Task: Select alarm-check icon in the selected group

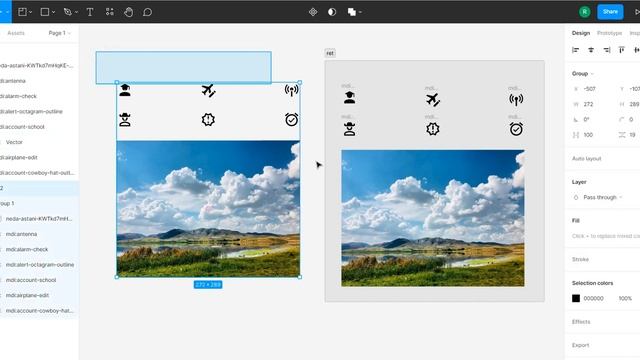Action: point(291,120)
